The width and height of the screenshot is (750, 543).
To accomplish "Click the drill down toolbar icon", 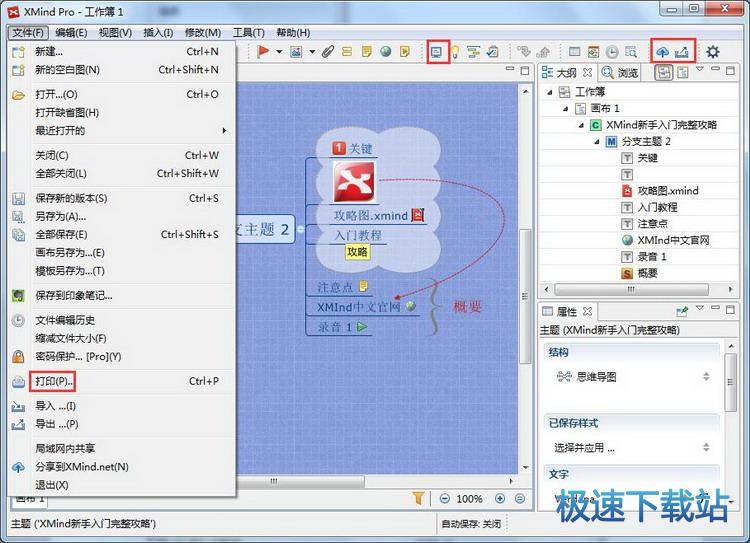I will 524,52.
